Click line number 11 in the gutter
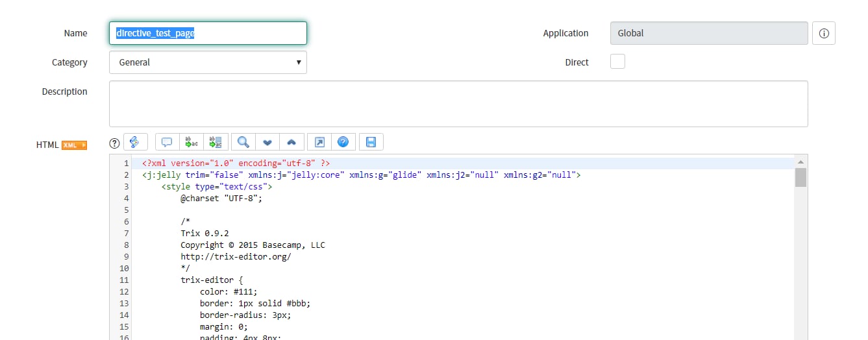 tap(125, 280)
